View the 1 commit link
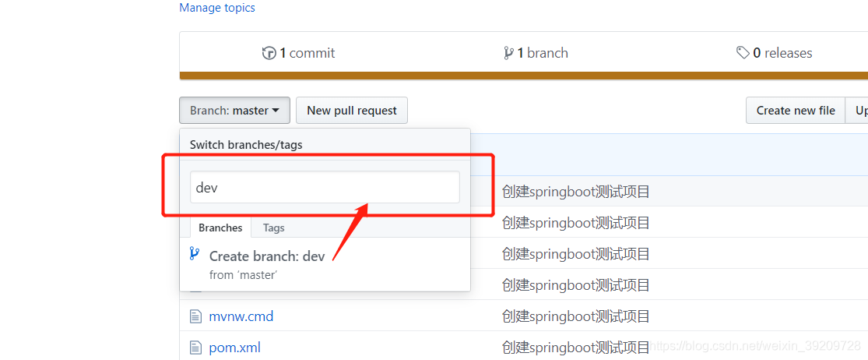868x360 pixels. pyautogui.click(x=307, y=53)
